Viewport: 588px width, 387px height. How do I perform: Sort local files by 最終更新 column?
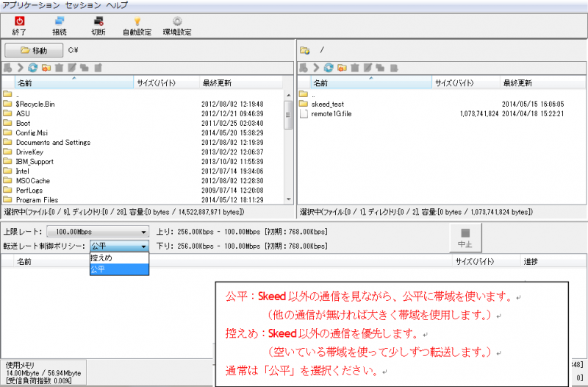coord(216,83)
